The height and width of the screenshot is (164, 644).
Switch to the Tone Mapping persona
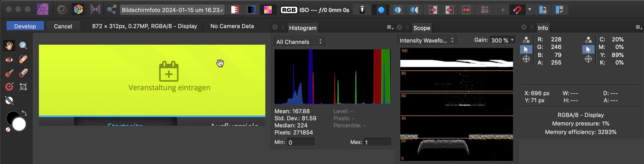point(95,10)
